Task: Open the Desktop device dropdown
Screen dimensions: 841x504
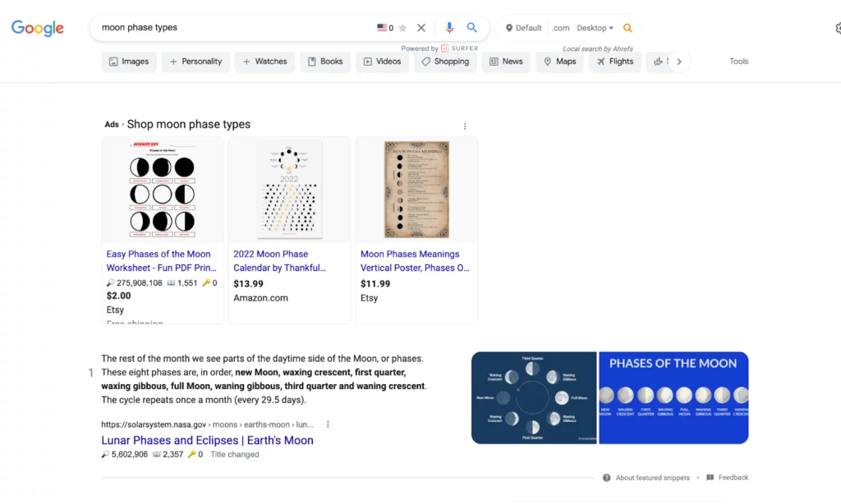Action: [x=595, y=28]
